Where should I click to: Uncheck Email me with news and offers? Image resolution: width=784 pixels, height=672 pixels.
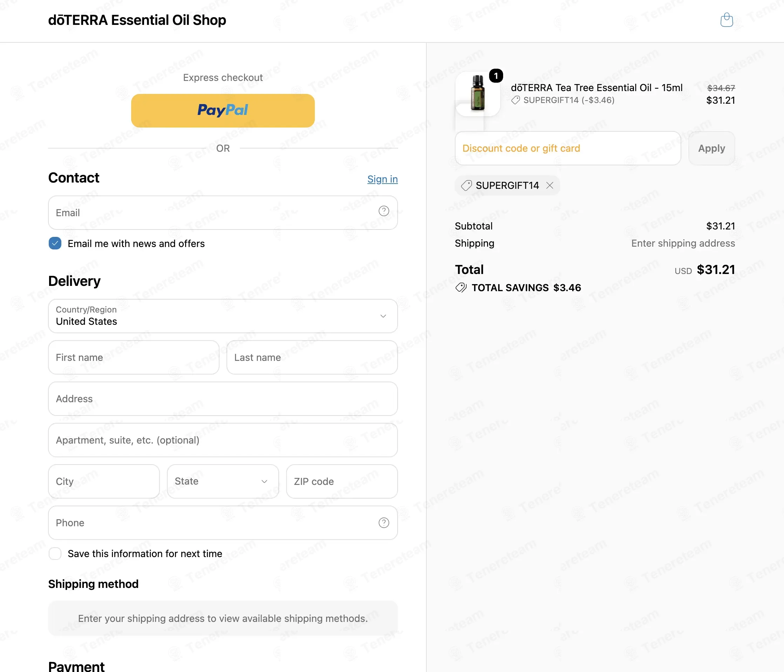coord(55,243)
